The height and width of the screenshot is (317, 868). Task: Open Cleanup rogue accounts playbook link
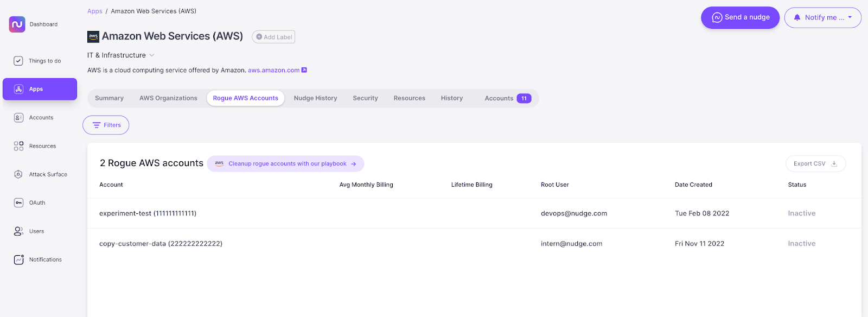pyautogui.click(x=286, y=163)
